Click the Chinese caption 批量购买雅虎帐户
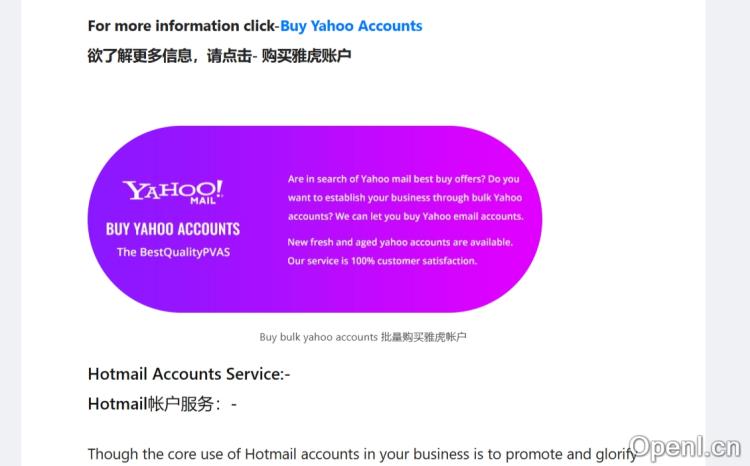Screen dimensions: 750x466 pyautogui.click(x=423, y=337)
